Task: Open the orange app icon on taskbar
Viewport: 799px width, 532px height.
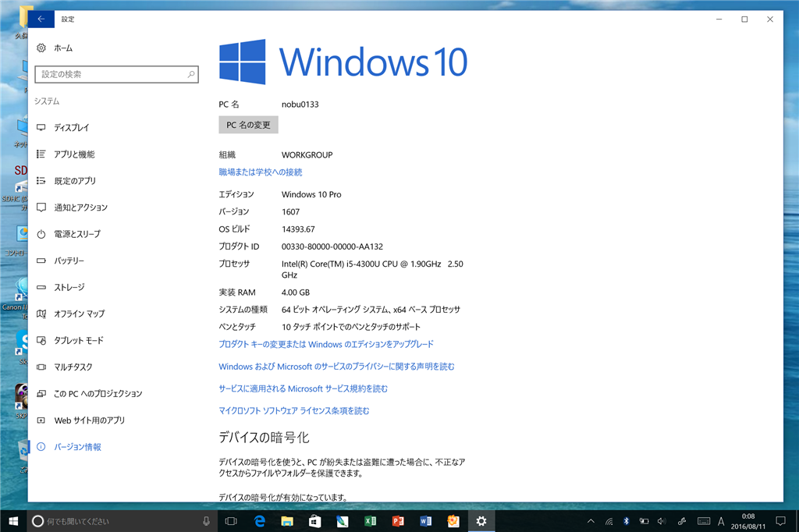Action: [x=453, y=521]
